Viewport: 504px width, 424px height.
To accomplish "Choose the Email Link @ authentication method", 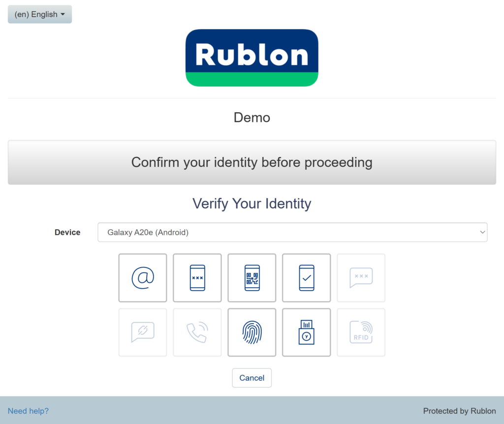I will pos(143,278).
